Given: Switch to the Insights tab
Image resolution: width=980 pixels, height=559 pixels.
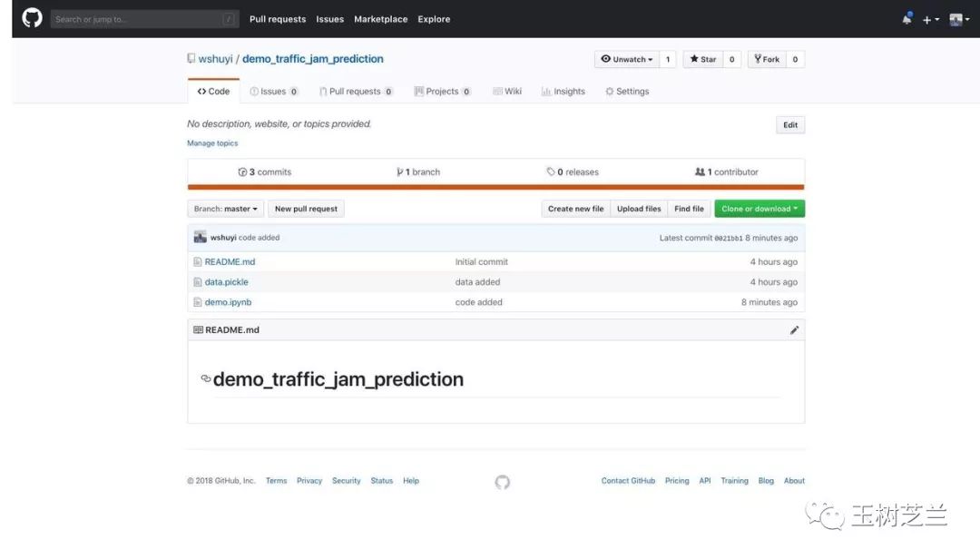Looking at the screenshot, I should (563, 92).
